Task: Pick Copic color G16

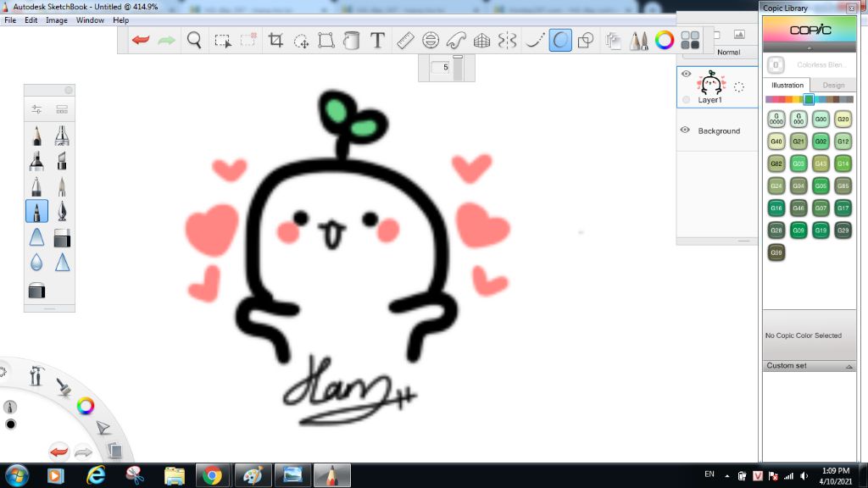Action: click(776, 208)
